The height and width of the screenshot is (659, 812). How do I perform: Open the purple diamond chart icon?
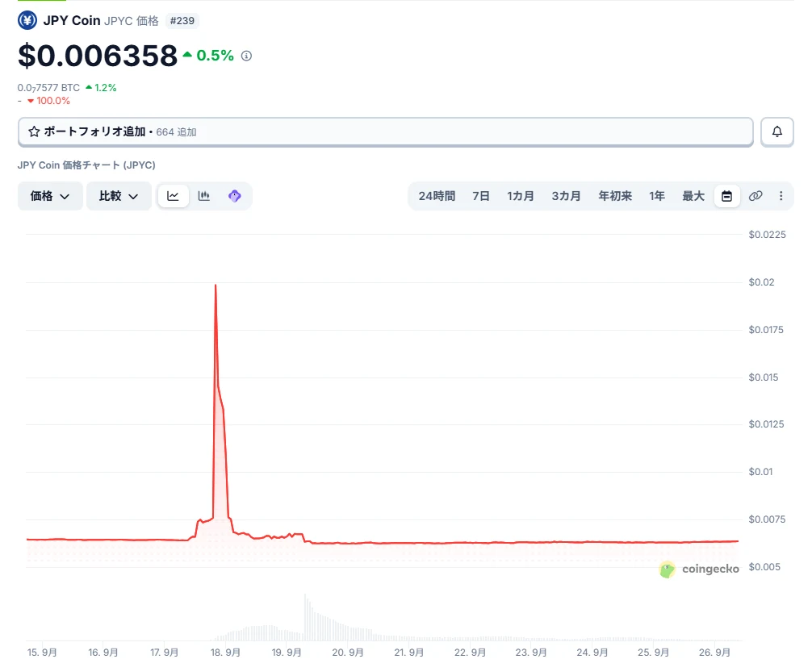[x=235, y=196]
